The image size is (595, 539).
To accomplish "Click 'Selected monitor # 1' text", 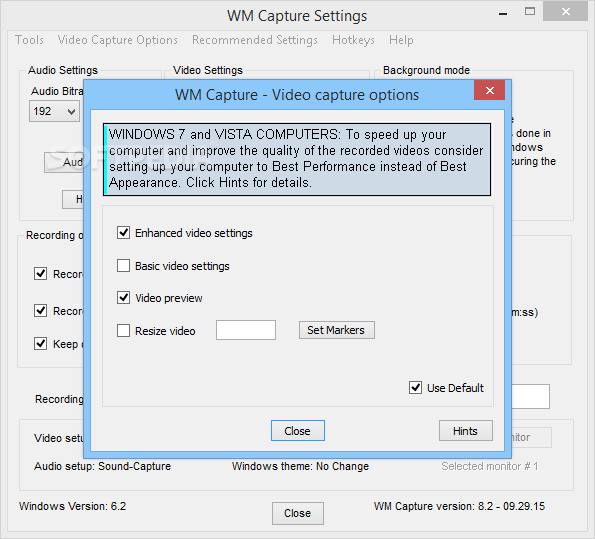I will click(x=490, y=466).
